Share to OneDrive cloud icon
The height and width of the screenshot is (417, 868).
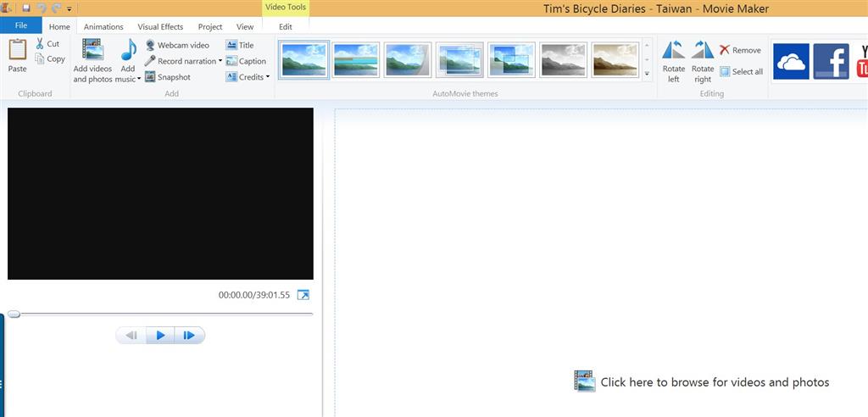pos(791,62)
